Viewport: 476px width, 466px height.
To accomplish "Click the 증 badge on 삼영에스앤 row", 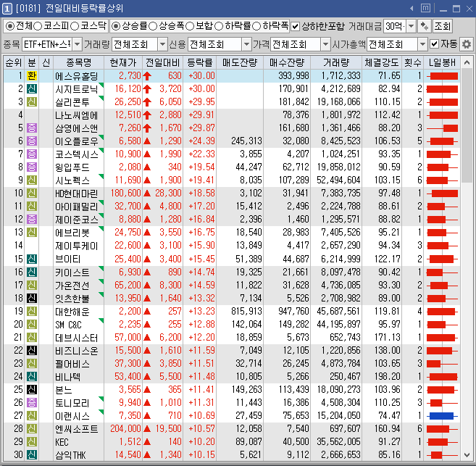I will [x=32, y=128].
